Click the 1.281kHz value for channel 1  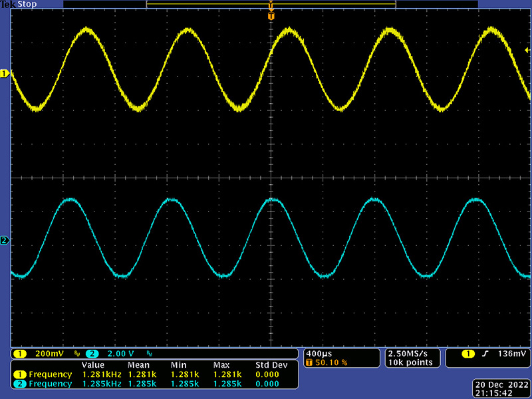pyautogui.click(x=102, y=374)
